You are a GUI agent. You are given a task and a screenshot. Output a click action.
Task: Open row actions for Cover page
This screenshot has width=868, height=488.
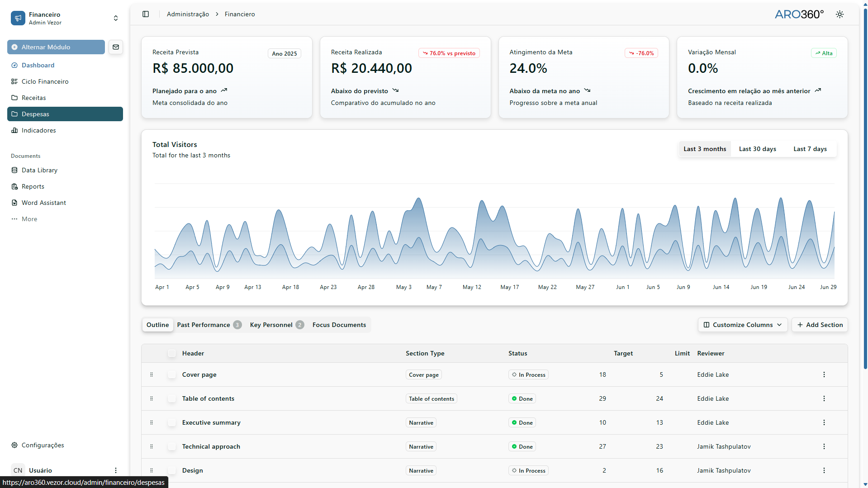(x=824, y=374)
